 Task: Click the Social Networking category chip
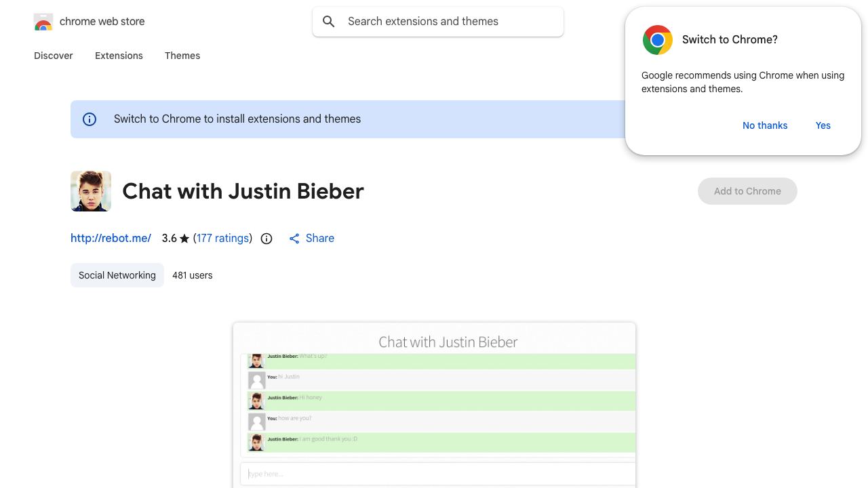click(117, 275)
